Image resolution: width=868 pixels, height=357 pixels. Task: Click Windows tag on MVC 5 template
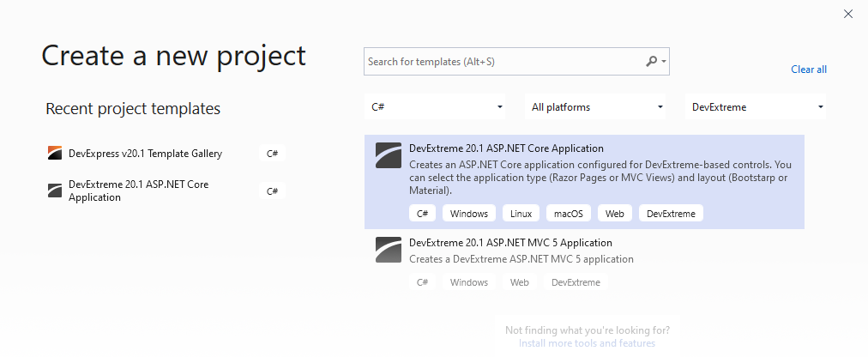click(x=469, y=282)
